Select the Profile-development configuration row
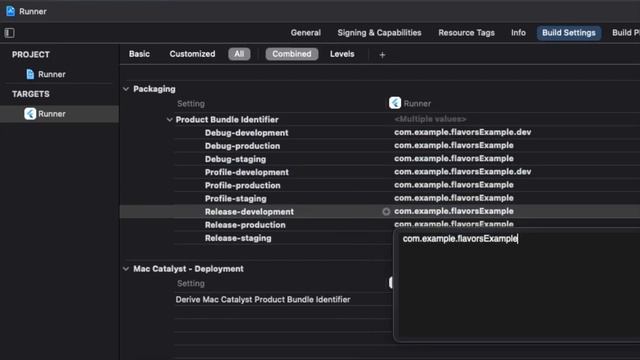Screen dimensions: 640x360 [x=247, y=172]
